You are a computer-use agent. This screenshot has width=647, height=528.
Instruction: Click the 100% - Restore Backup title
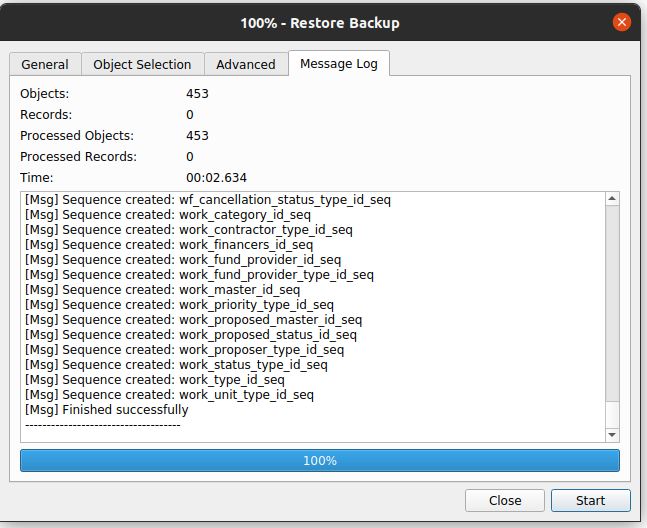320,23
